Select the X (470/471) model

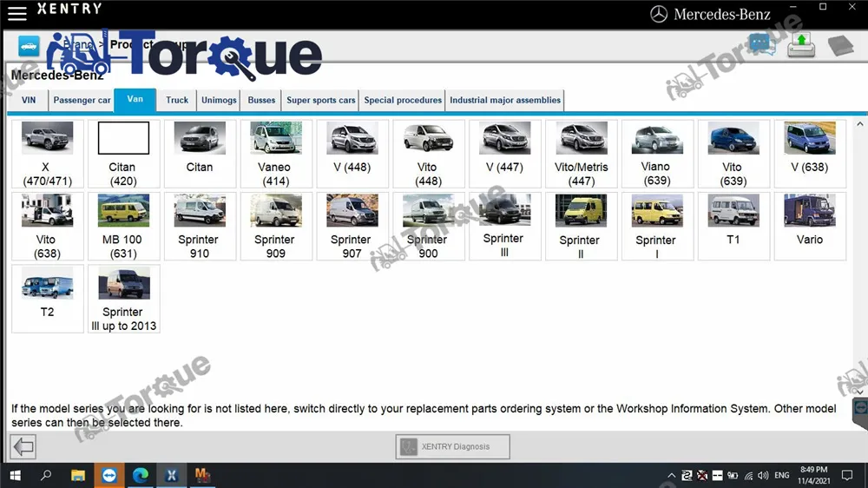point(47,154)
